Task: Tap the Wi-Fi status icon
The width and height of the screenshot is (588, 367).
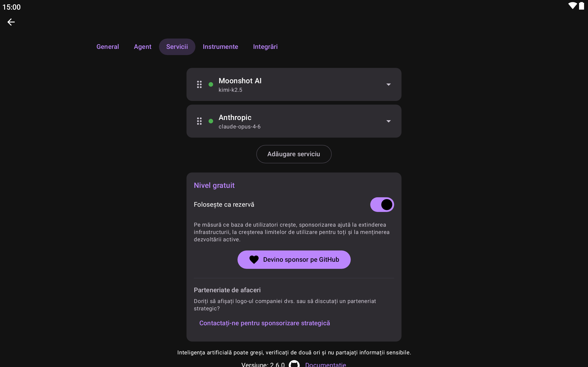Action: (573, 6)
